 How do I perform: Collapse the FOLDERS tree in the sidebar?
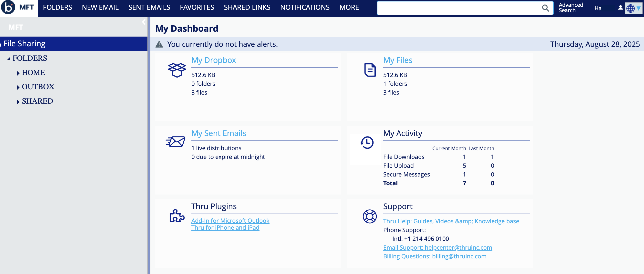tap(9, 58)
